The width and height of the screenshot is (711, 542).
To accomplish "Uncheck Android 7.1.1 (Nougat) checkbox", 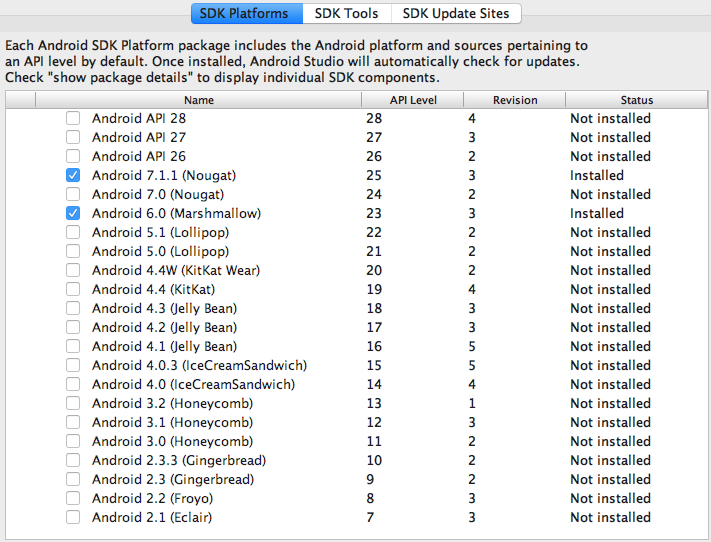I will pos(73,176).
